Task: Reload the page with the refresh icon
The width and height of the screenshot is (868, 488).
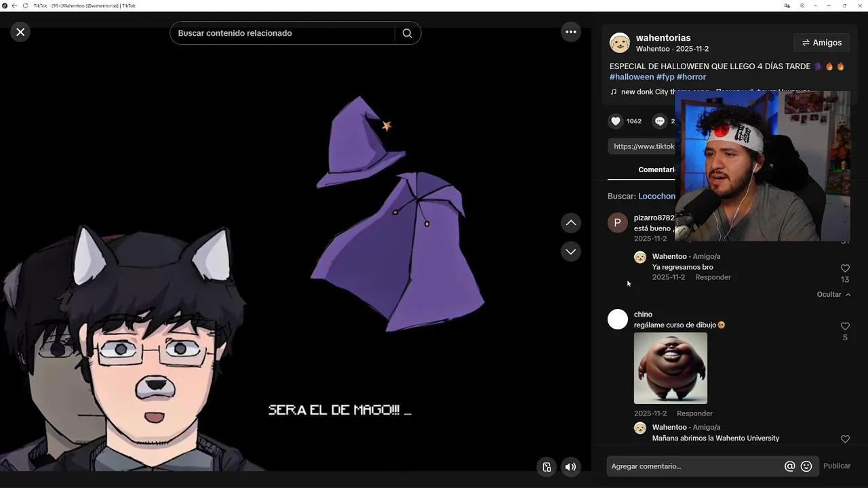Action: 25,5
